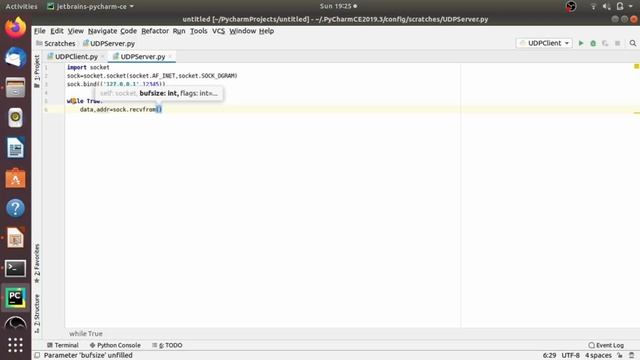The image size is (640, 360).
Task: Open Files manager from the dock
Action: [16, 88]
